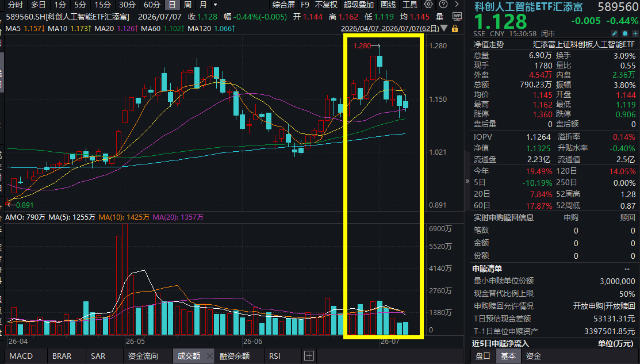Toggle 不复权 adjustment mode
Viewport: 640px width, 364px height.
(325, 5)
